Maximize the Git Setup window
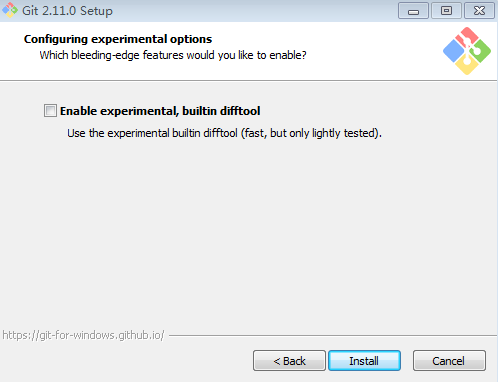Screen dimensions: 498x382 coord(446,11)
